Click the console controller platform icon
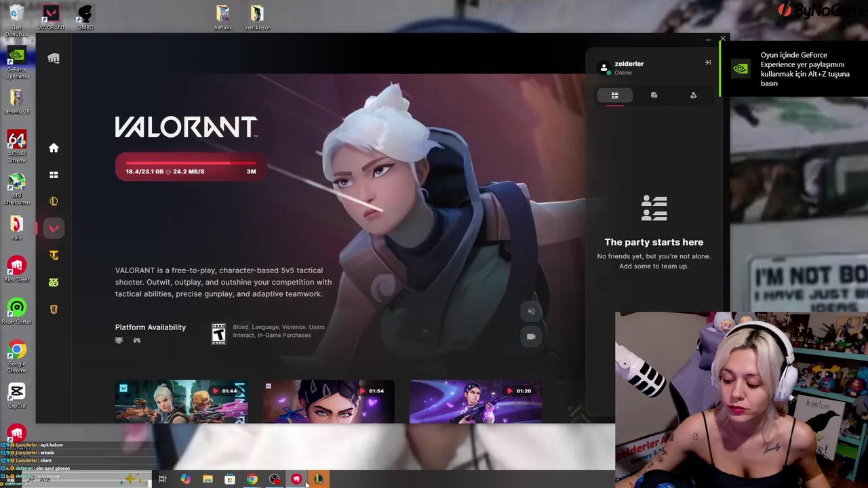868x488 pixels. coord(137,340)
